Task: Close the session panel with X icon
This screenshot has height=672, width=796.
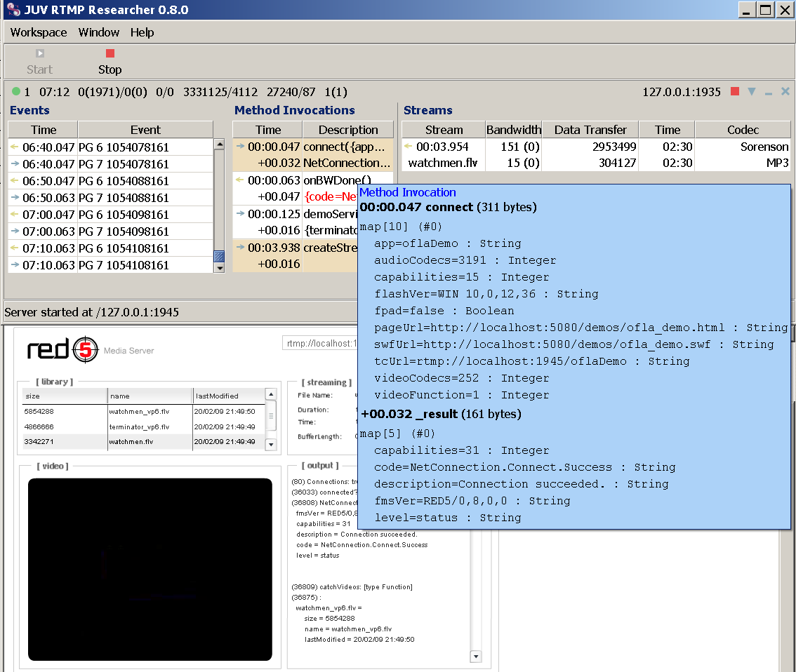Action: coord(785,91)
